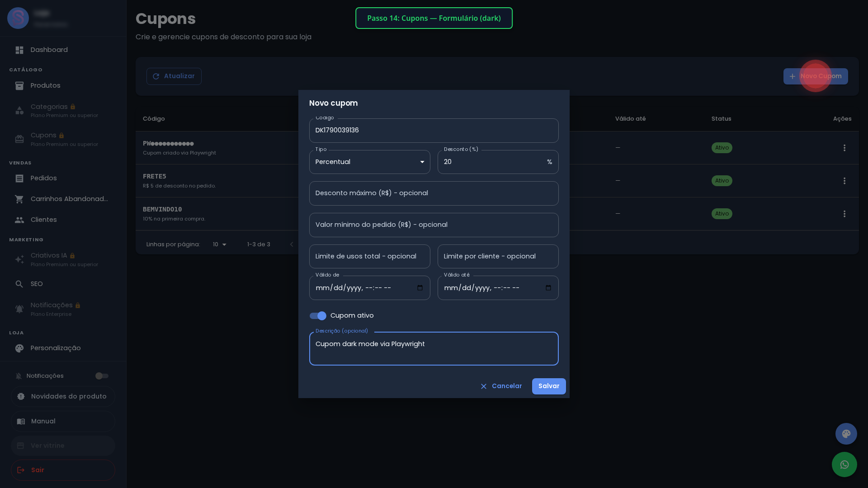Open actions menu for PW coupon row
Screen dimensions: 868x488
coord(844,148)
